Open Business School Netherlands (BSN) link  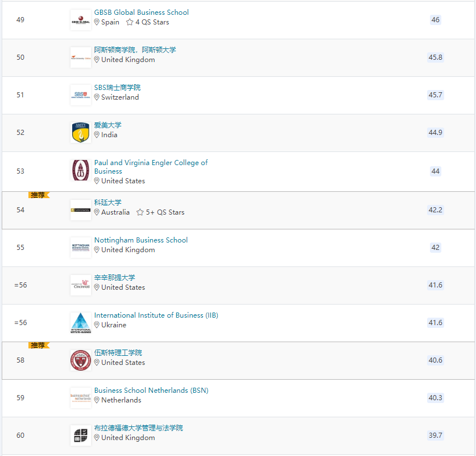click(151, 391)
